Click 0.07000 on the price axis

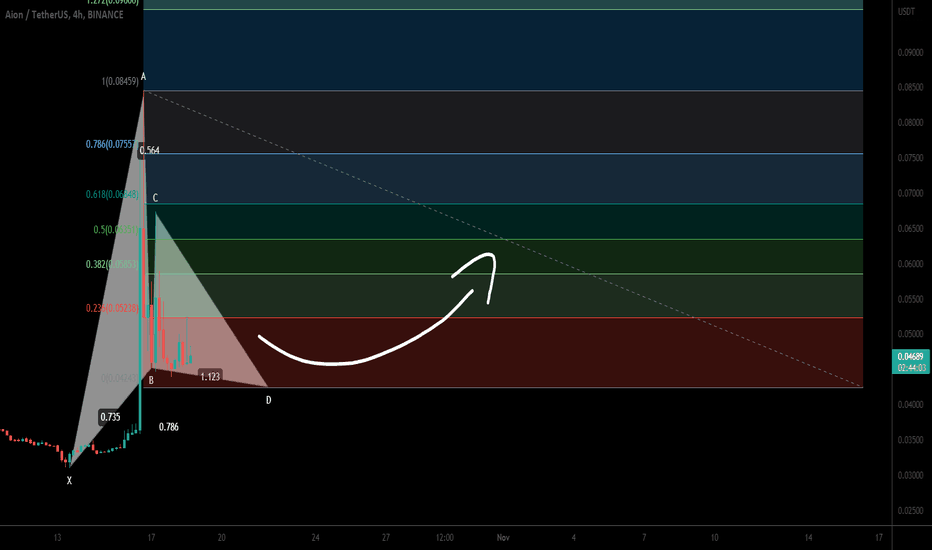click(911, 193)
